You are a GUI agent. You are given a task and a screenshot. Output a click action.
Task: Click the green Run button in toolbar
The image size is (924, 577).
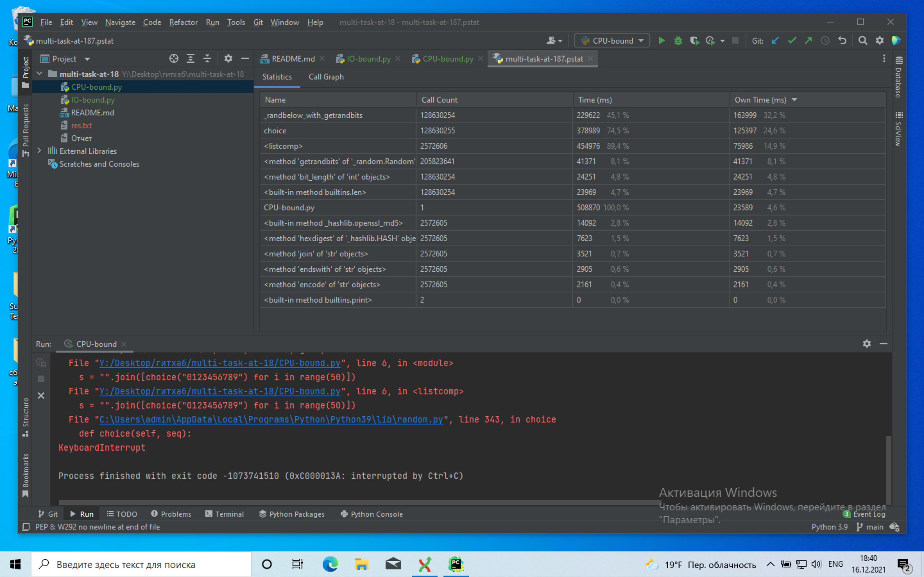(661, 40)
